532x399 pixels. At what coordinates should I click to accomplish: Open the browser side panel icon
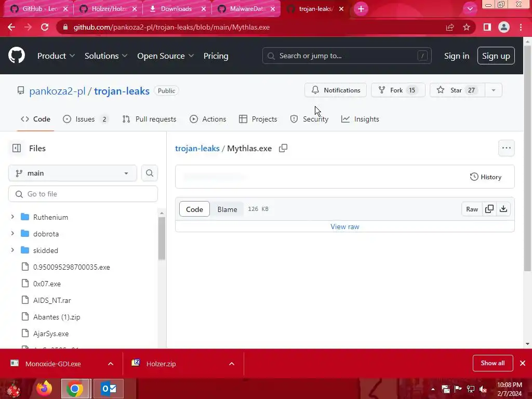point(487,27)
